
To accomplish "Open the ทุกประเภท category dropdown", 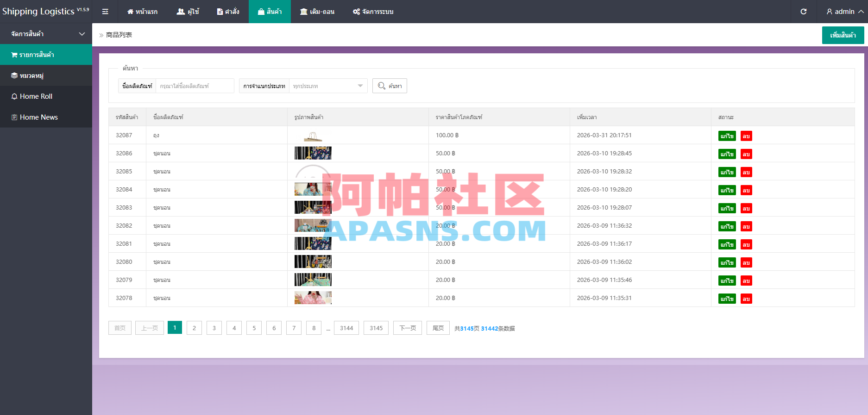I will 328,86.
